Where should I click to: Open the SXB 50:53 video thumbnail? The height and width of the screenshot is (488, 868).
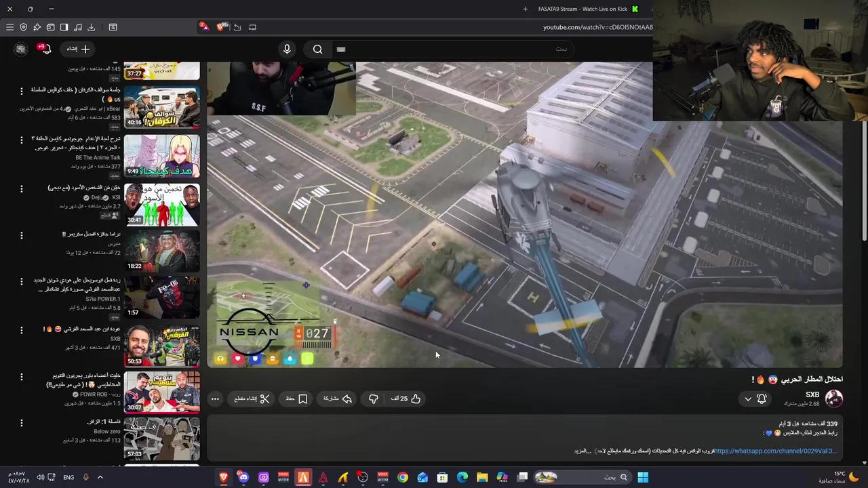[162, 346]
